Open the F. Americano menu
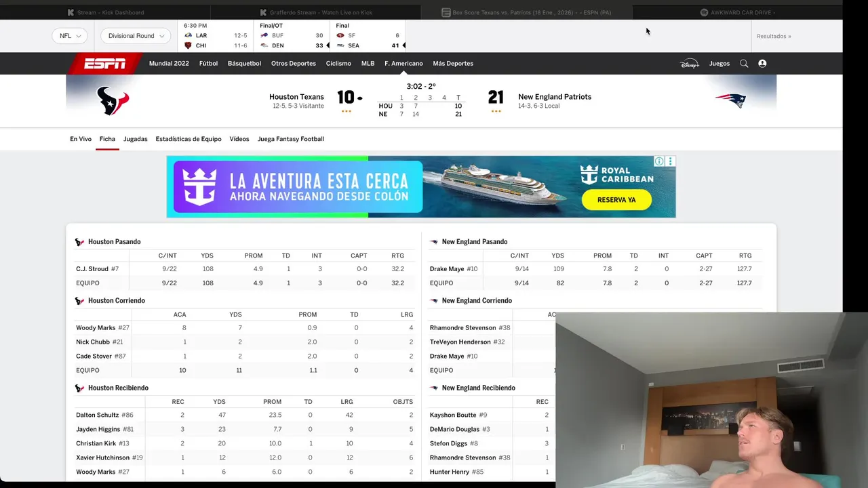 [x=403, y=64]
